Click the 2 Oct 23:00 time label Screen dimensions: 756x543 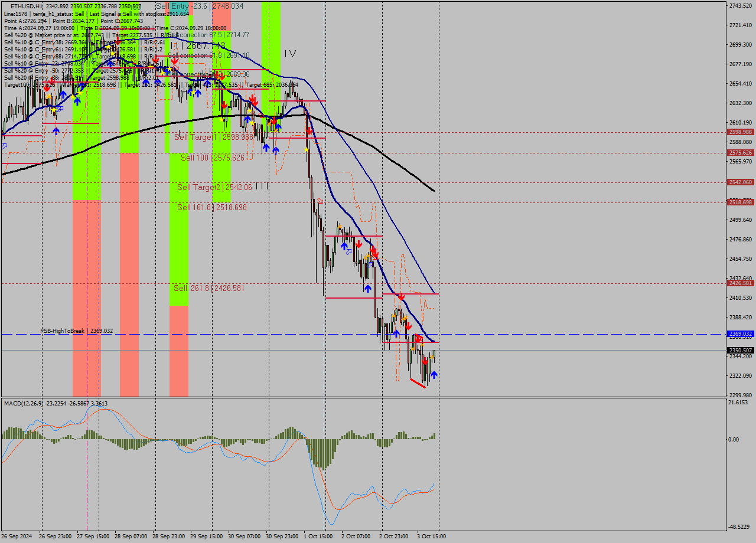point(393,537)
